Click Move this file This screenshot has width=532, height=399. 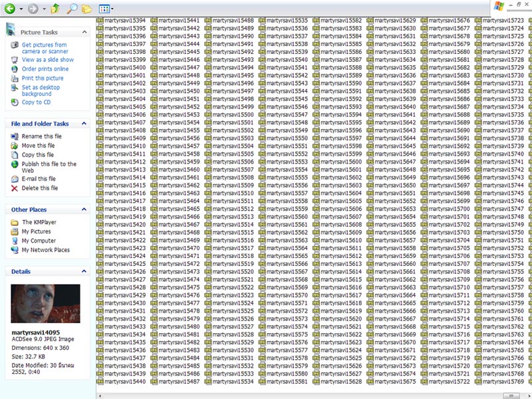[x=39, y=145]
